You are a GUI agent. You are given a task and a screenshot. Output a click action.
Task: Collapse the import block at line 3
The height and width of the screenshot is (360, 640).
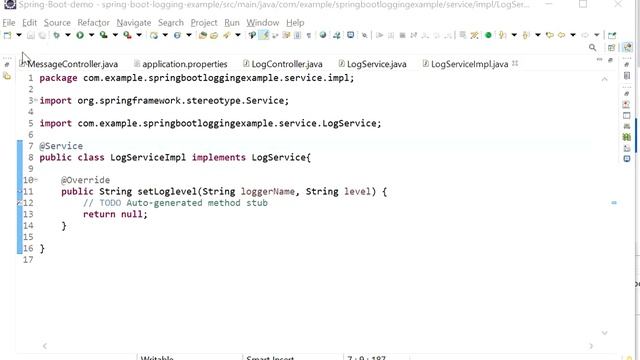coord(36,100)
